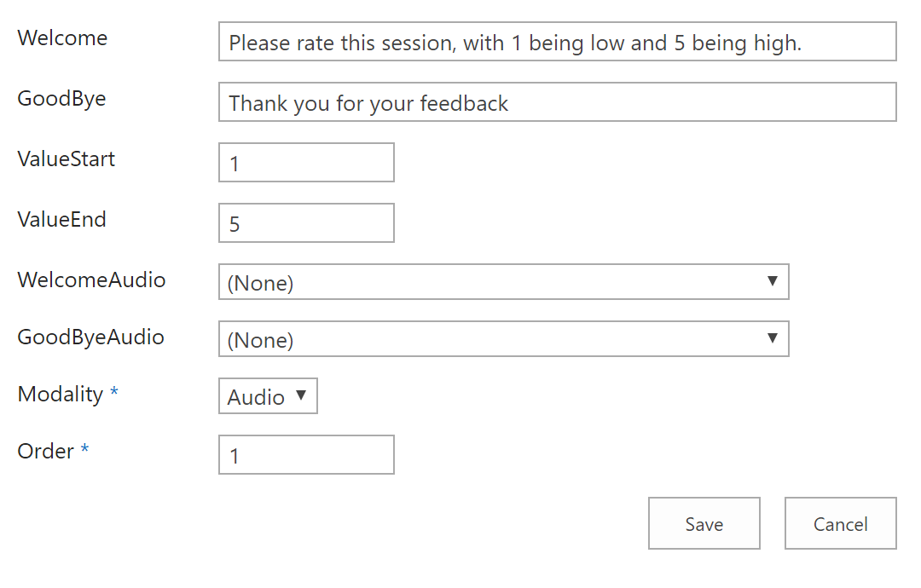
Task: Open the Modality dropdown showing Audio
Action: click(x=268, y=396)
